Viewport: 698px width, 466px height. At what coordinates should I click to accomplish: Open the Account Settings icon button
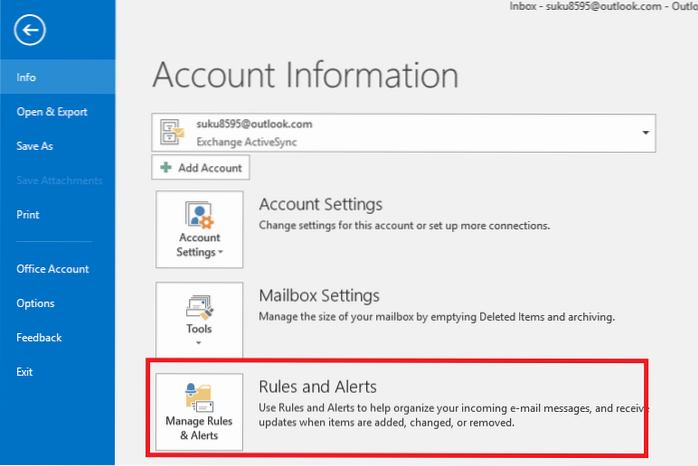199,216
